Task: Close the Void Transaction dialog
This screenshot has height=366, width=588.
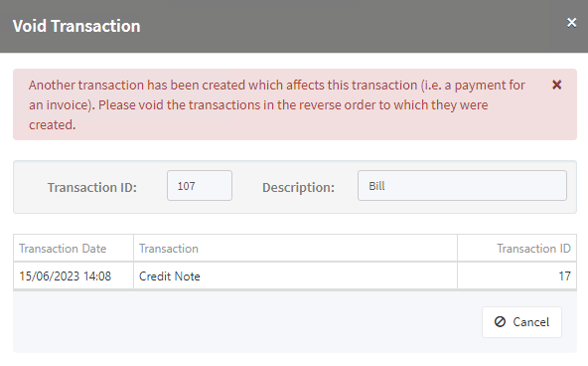Action: point(571,23)
